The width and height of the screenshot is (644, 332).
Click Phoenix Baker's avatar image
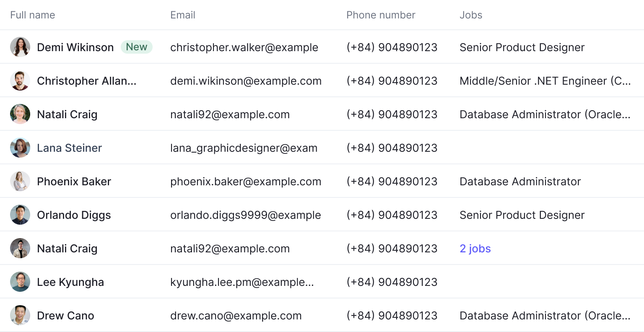tap(20, 181)
